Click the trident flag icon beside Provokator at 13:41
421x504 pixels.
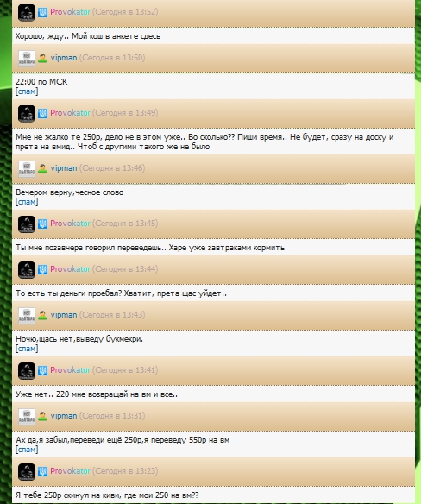tap(43, 370)
